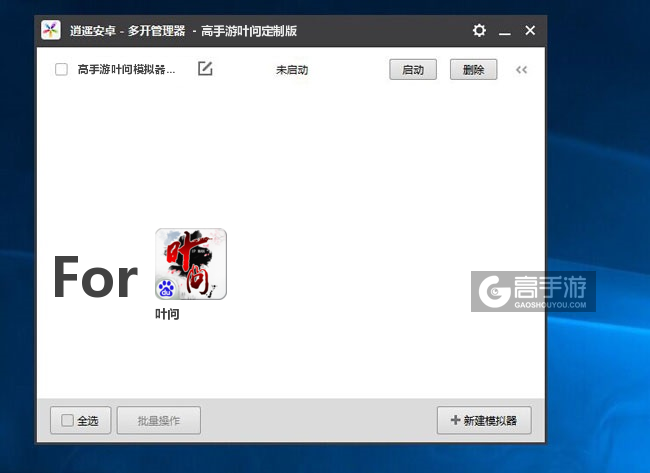Close the 多开管理器 window
Image resolution: width=650 pixels, height=473 pixels.
[530, 30]
